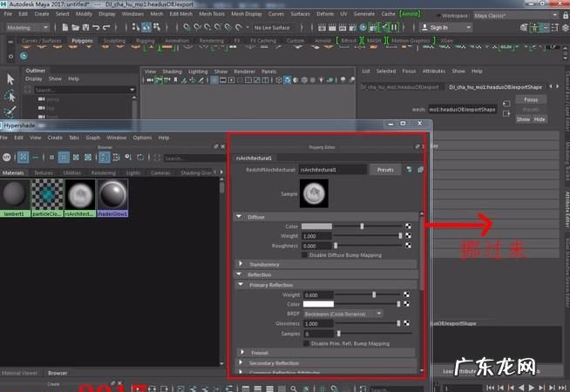
Task: Switch to the Rigging shelf tab
Action: tap(145, 40)
